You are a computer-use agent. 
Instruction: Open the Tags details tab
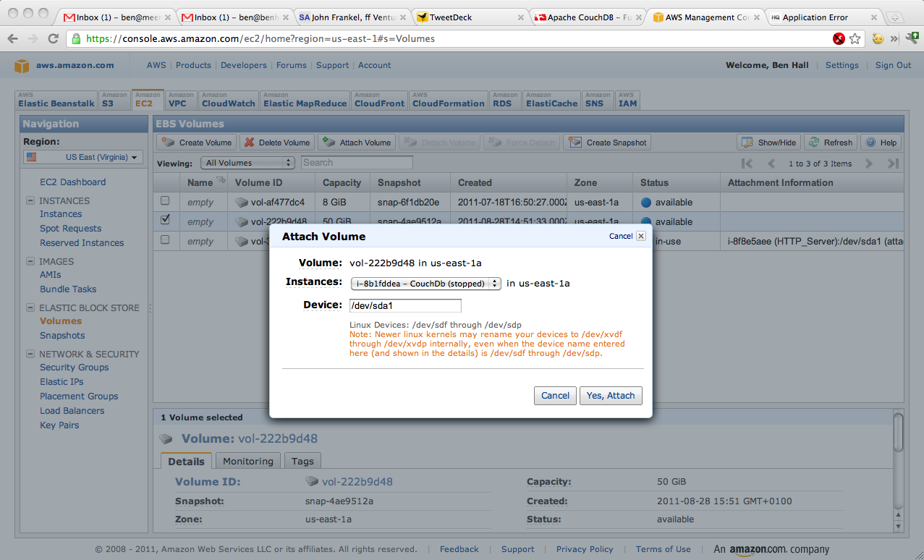point(302,461)
